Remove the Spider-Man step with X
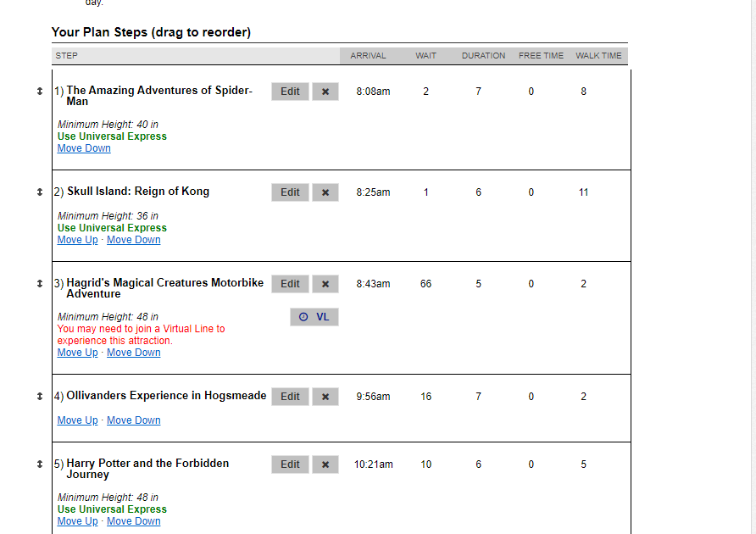Viewport: 756px width, 534px height. pyautogui.click(x=325, y=92)
